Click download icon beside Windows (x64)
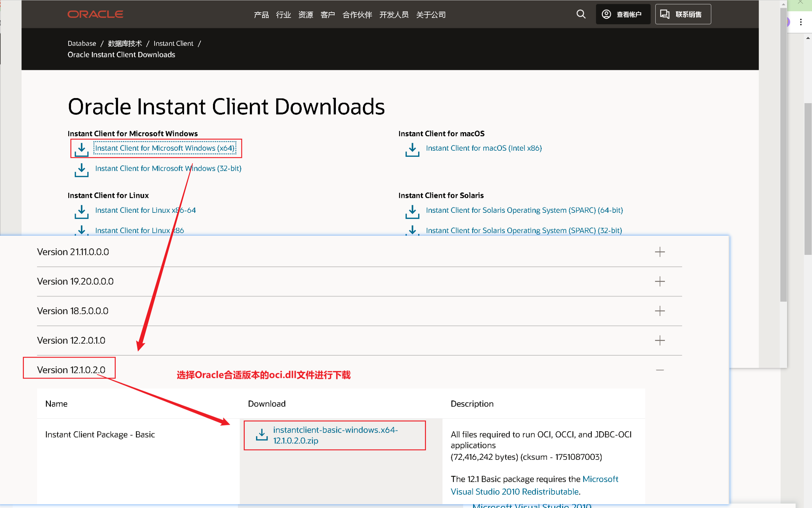812x508 pixels. point(82,149)
